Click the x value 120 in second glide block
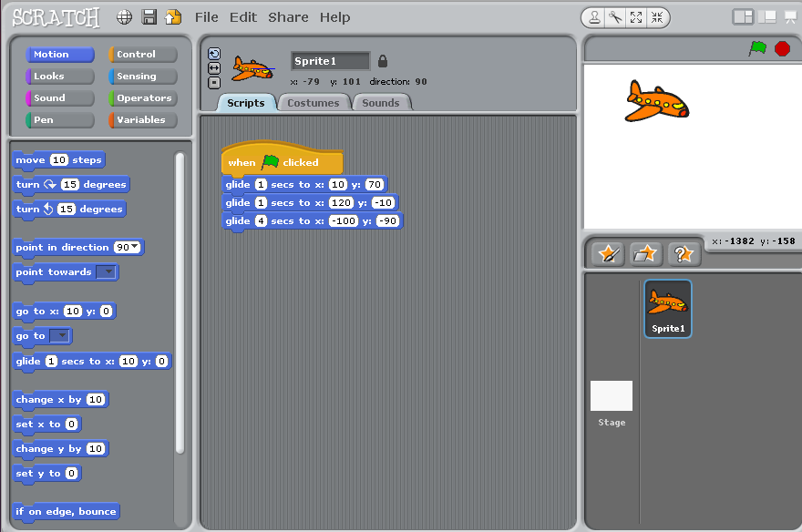This screenshot has height=532, width=802. coord(341,203)
